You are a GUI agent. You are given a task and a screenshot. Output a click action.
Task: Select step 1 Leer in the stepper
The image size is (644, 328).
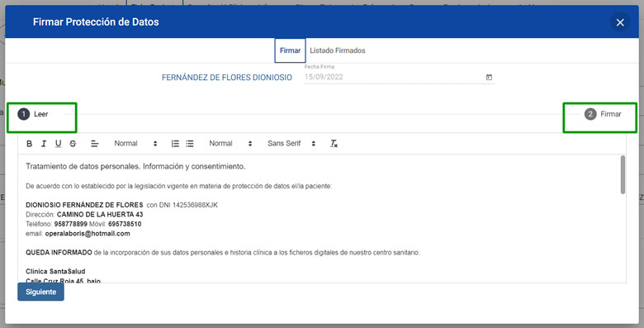point(33,114)
